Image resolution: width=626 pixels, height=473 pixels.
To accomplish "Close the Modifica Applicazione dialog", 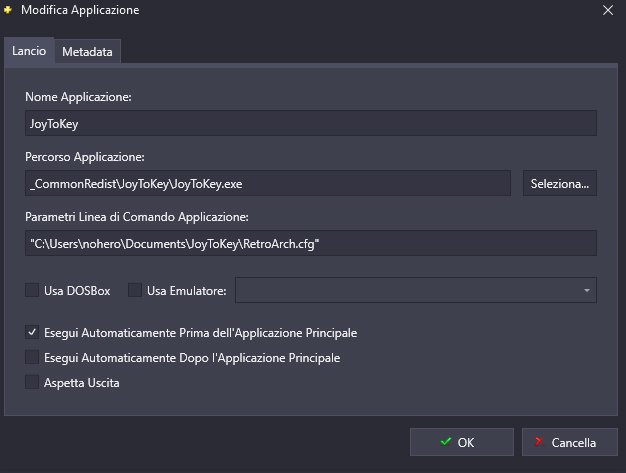I will click(x=608, y=10).
